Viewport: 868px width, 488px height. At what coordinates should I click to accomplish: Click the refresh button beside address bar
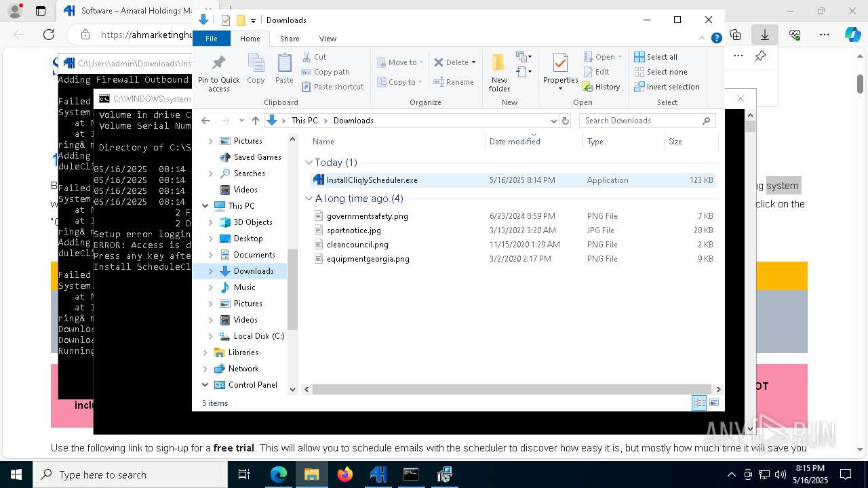click(566, 121)
